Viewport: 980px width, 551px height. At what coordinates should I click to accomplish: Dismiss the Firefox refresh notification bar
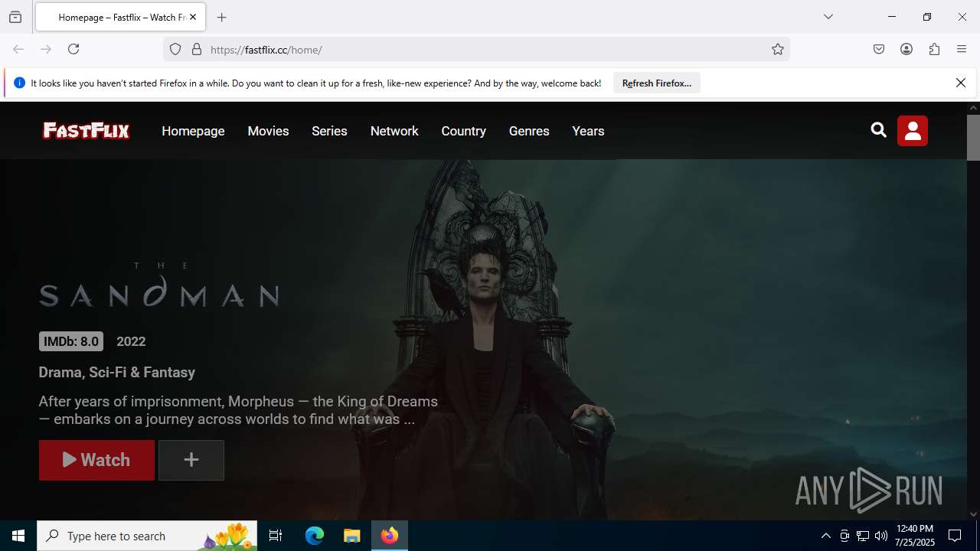pos(961,83)
